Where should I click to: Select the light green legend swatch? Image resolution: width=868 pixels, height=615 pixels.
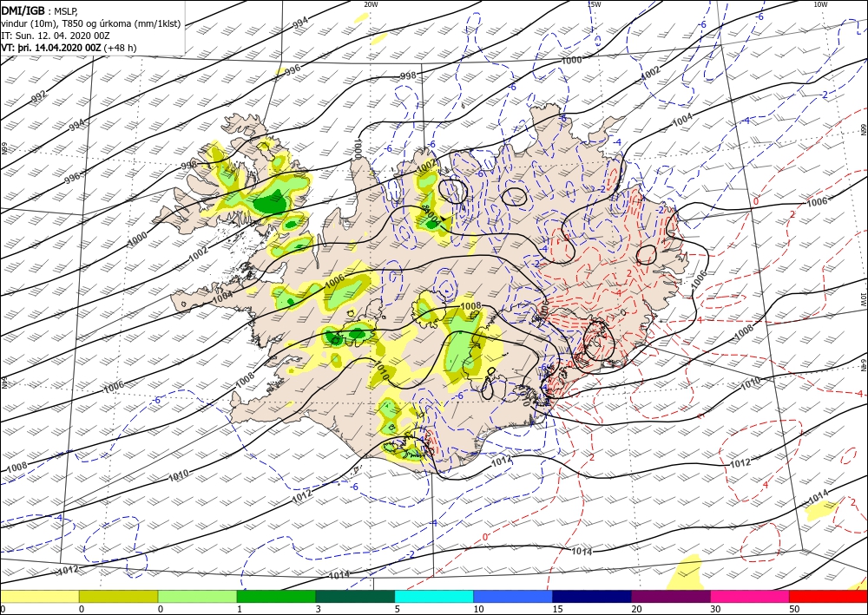(197, 596)
